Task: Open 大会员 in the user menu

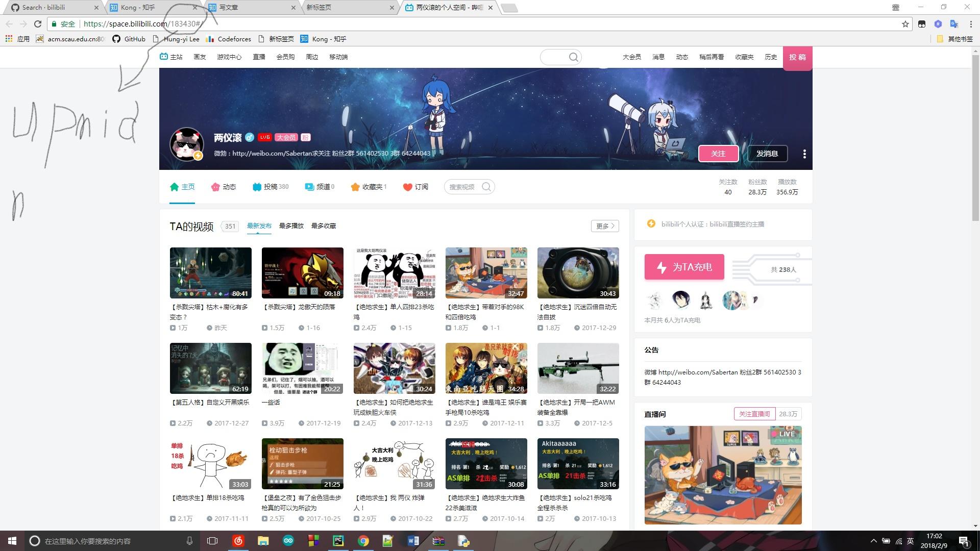Action: 632,57
